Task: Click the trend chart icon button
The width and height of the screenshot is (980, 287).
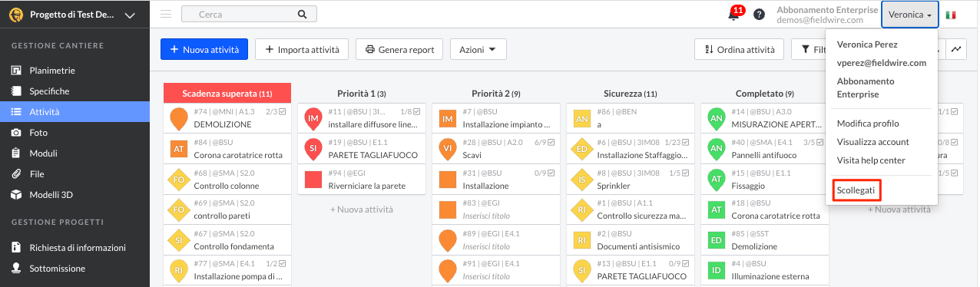Action: (956, 49)
